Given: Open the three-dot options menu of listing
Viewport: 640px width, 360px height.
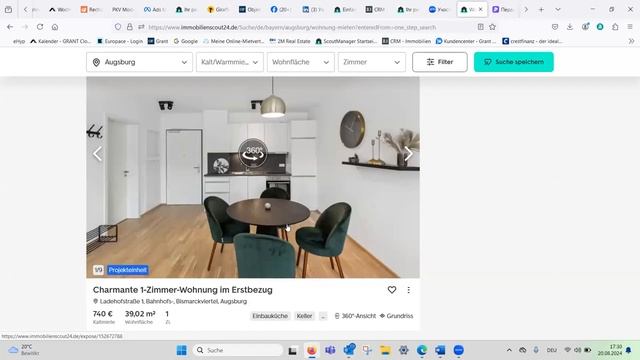Looking at the screenshot, I should [x=409, y=290].
